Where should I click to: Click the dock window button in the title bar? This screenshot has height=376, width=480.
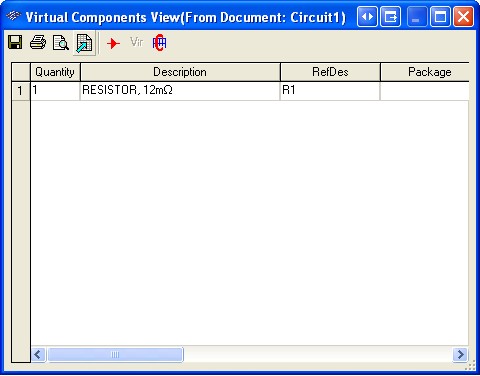pyautogui.click(x=391, y=16)
